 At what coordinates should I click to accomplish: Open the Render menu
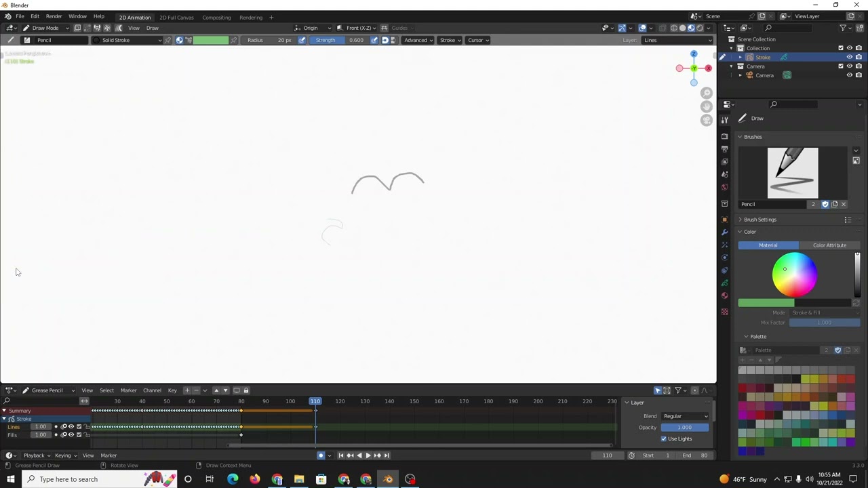tap(54, 16)
